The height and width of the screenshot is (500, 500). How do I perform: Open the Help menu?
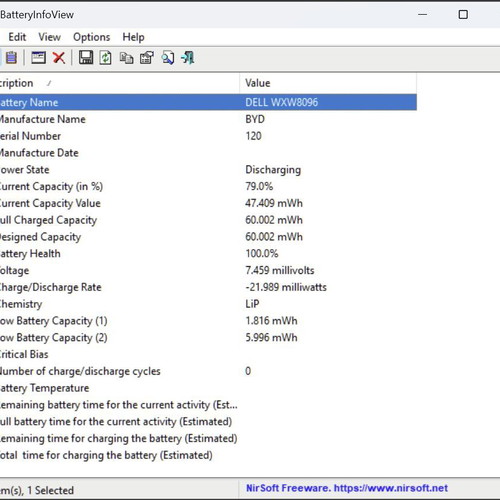pyautogui.click(x=133, y=37)
